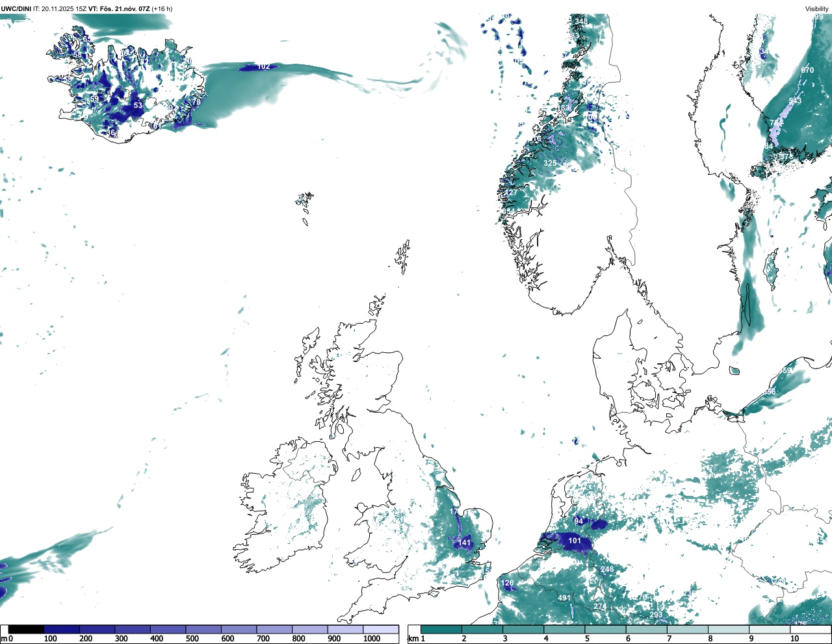Image resolution: width=832 pixels, height=644 pixels.
Task: Click the '348' value over northern Norway
Action: point(581,21)
